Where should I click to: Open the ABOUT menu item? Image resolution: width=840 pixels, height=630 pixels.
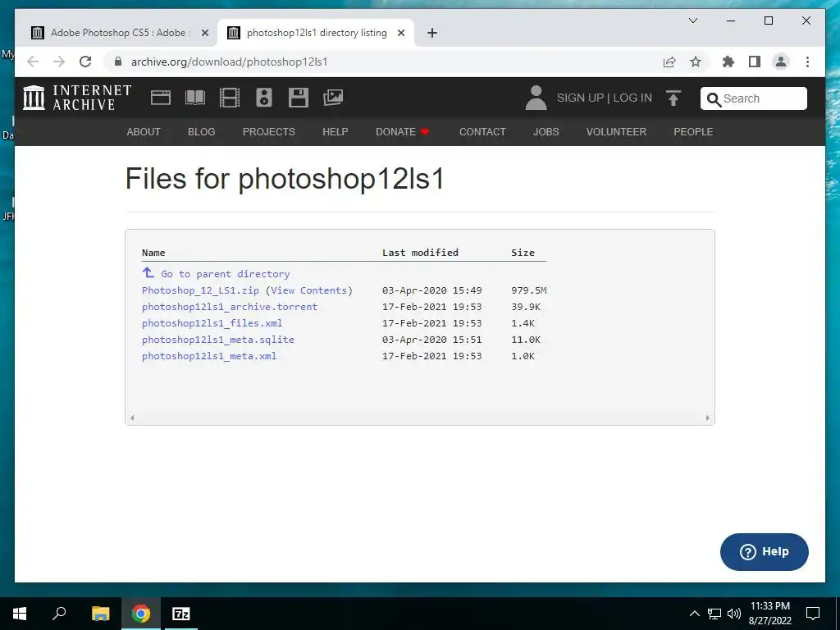pyautogui.click(x=144, y=132)
